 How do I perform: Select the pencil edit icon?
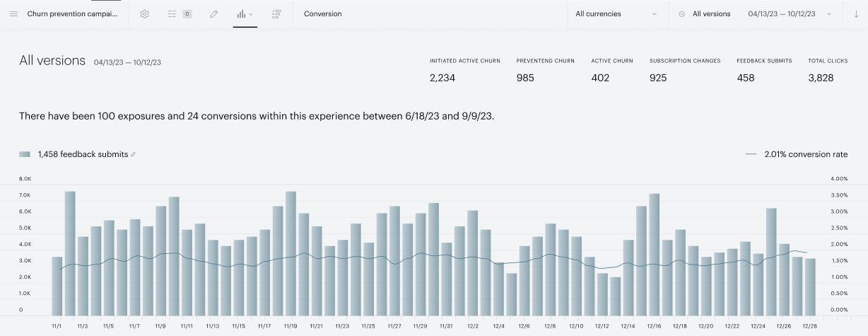(x=213, y=14)
